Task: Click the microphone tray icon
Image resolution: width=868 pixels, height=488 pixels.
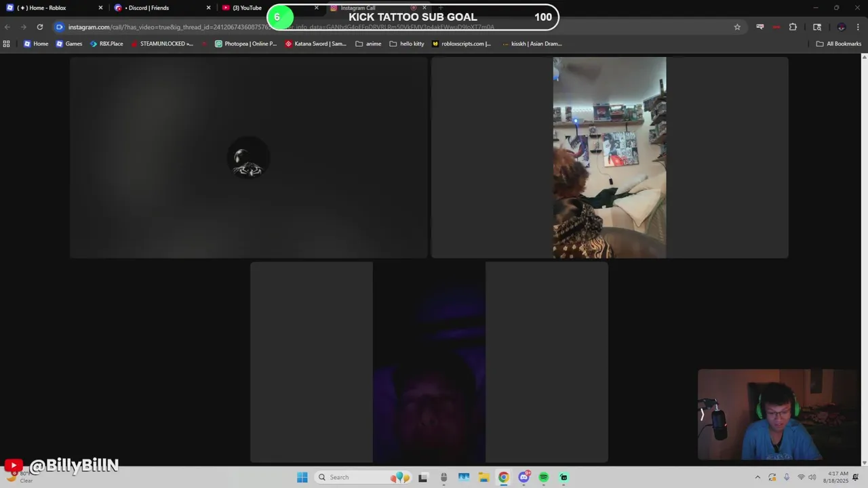Action: coord(787,477)
